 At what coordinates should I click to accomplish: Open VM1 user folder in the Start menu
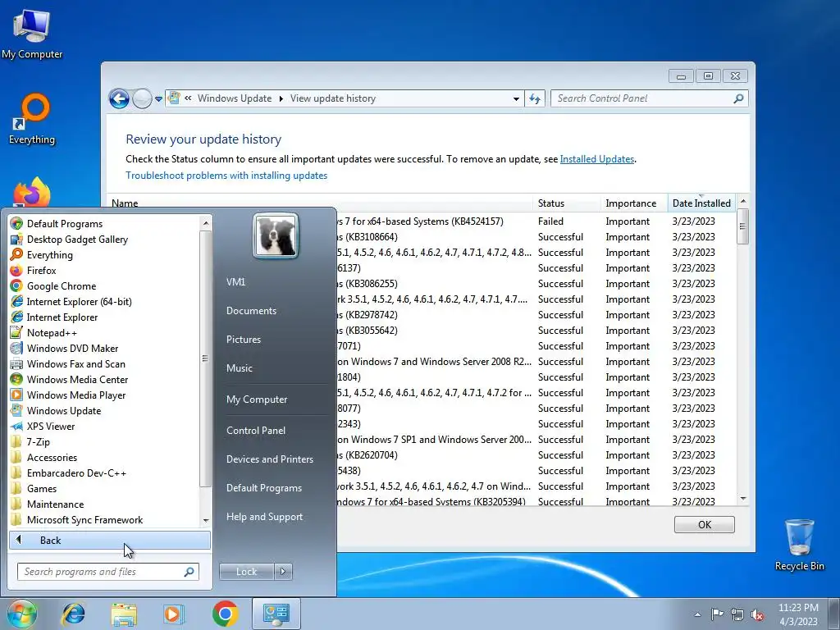(235, 282)
